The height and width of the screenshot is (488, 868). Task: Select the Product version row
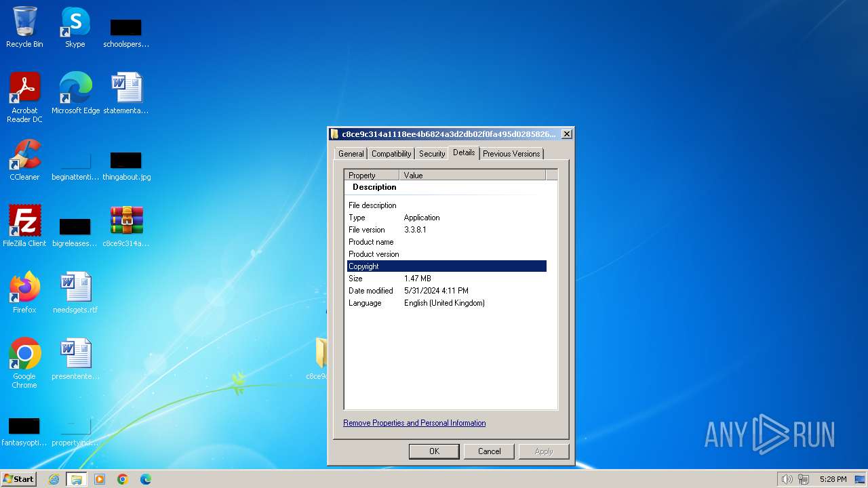coord(447,254)
